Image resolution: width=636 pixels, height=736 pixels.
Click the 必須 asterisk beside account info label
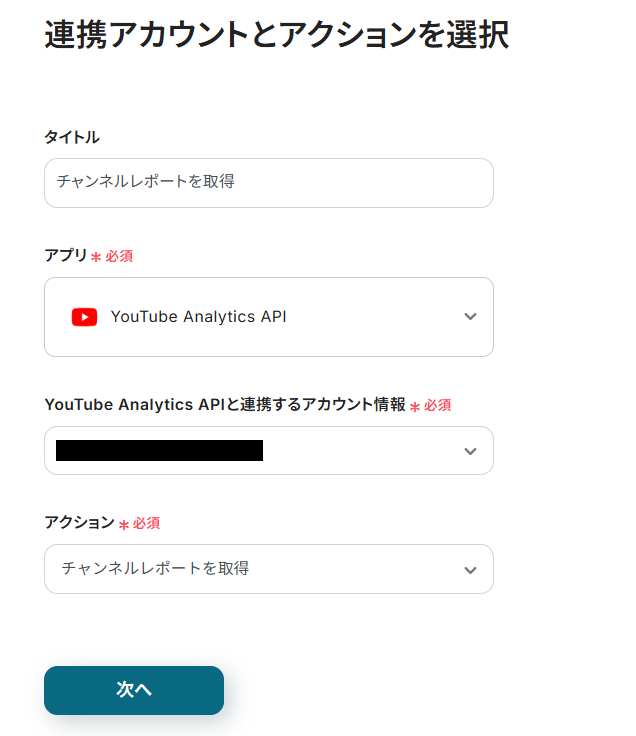[415, 407]
